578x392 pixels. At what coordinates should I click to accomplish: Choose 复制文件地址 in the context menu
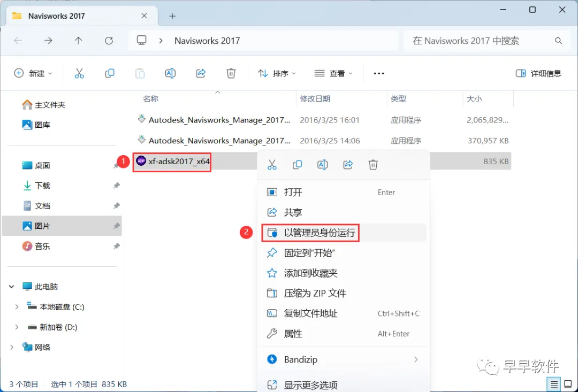pos(344,313)
